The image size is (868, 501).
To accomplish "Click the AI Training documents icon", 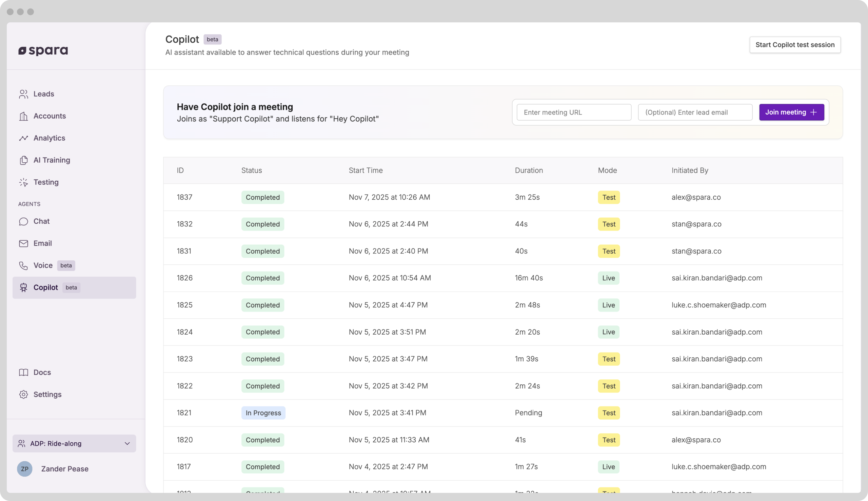I will click(23, 160).
